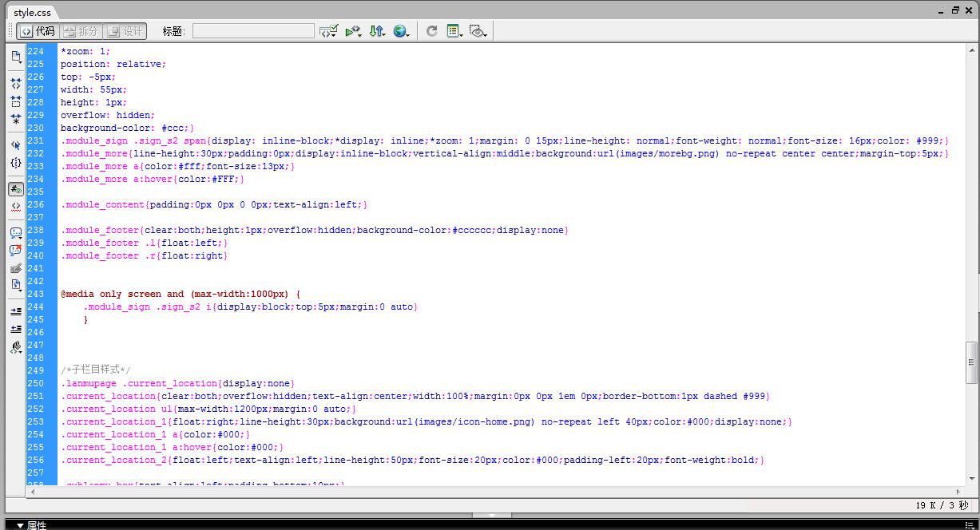Click .current_location_2 rule on line 256

[x=413, y=460]
